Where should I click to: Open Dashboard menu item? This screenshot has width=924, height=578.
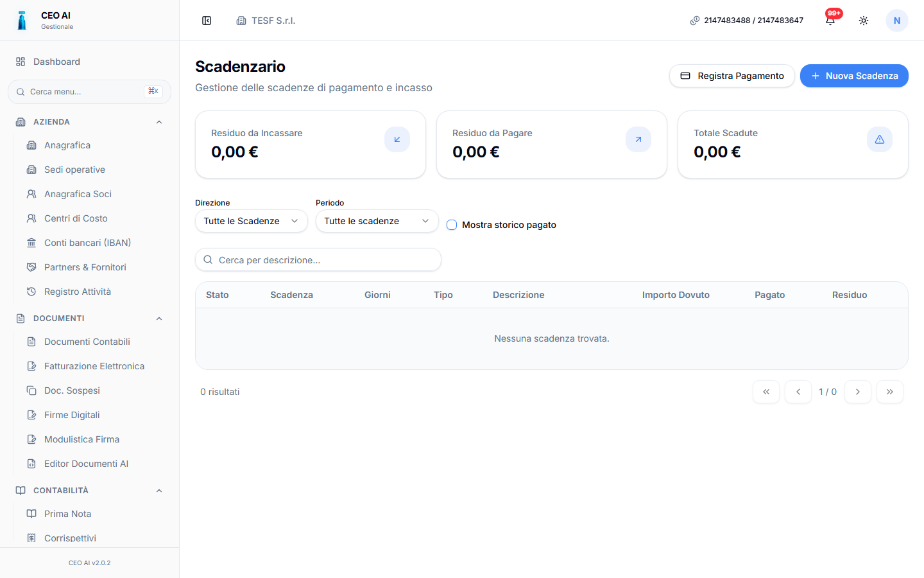89,62
